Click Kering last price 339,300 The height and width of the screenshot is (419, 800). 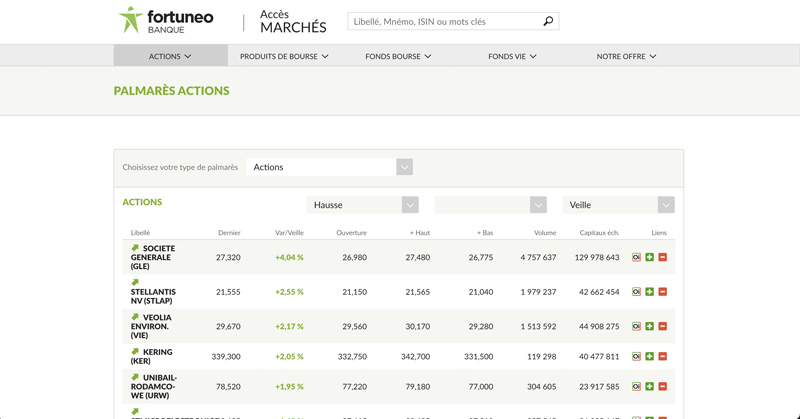[x=226, y=356]
